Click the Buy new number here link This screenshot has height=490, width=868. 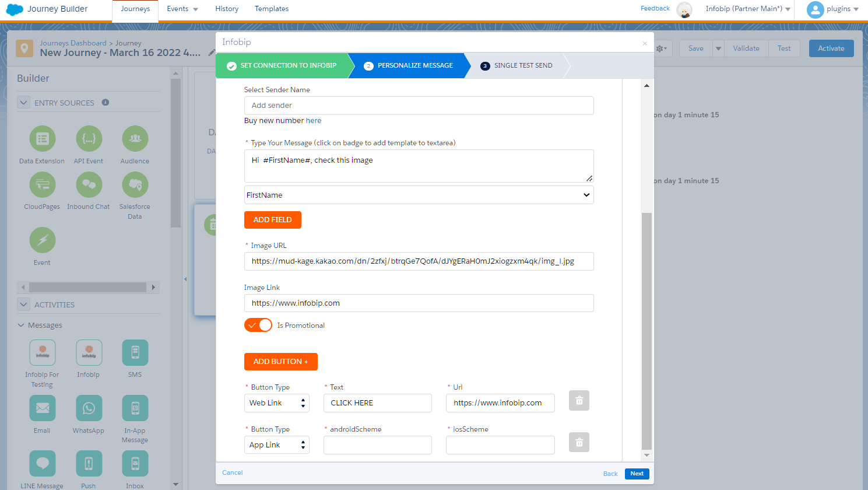tap(314, 121)
